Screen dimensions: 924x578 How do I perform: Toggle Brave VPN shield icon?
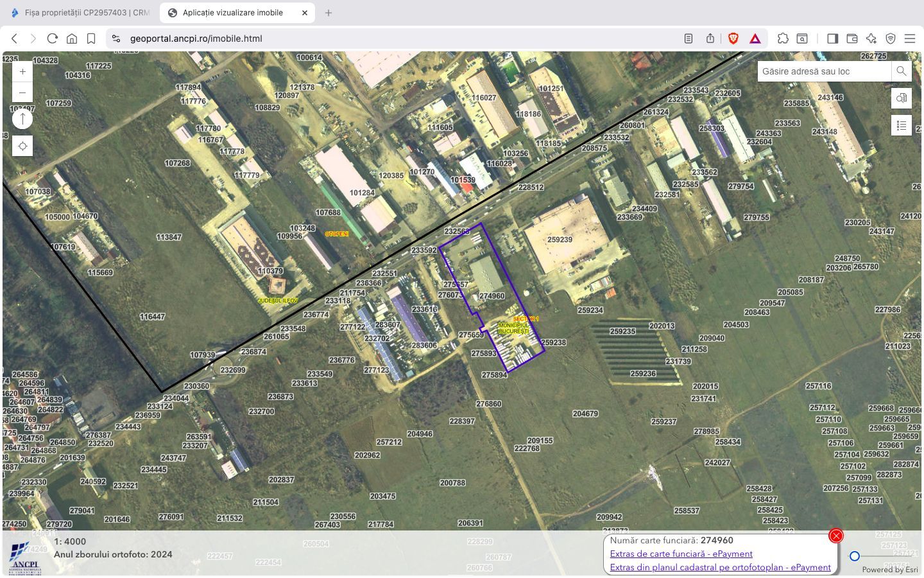891,39
